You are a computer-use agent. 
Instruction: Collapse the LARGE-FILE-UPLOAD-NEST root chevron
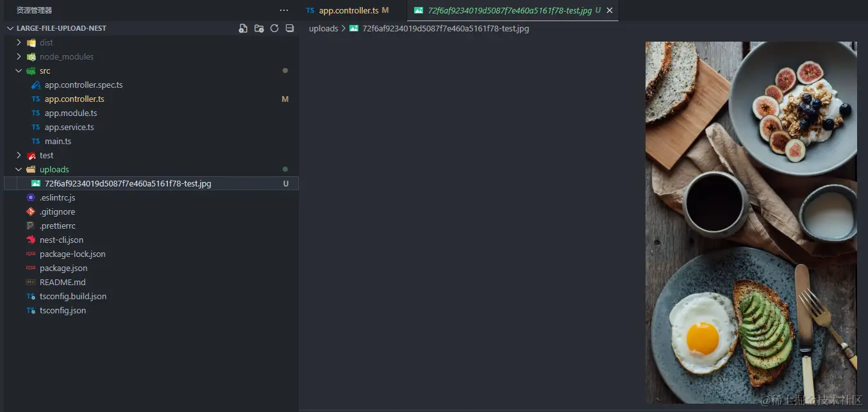(10, 28)
